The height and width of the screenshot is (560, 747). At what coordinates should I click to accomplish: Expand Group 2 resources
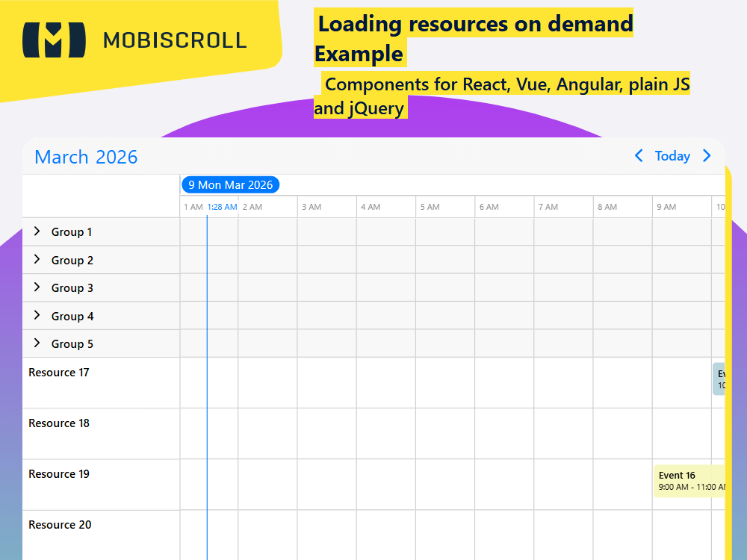coord(37,260)
